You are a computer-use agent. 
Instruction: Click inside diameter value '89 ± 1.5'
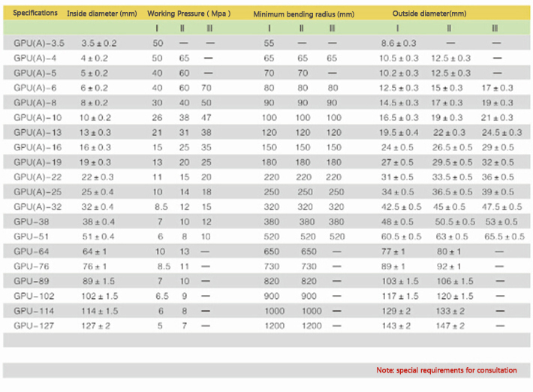[x=98, y=281]
